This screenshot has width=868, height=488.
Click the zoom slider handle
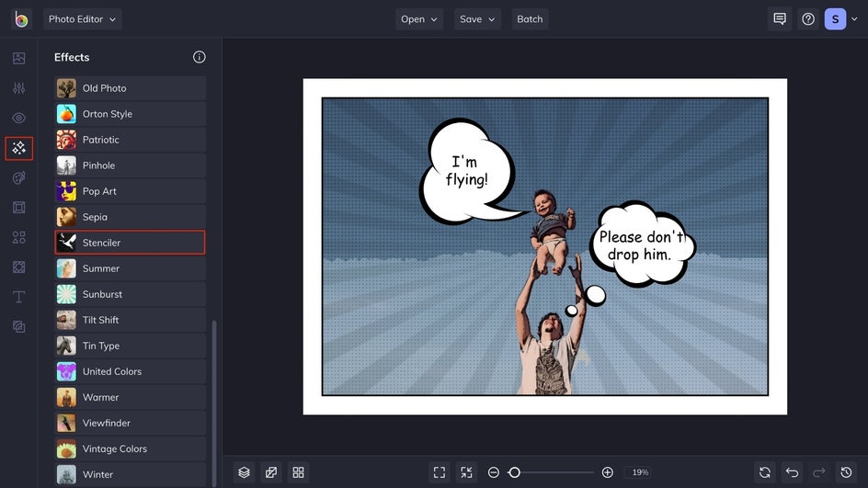click(x=514, y=472)
